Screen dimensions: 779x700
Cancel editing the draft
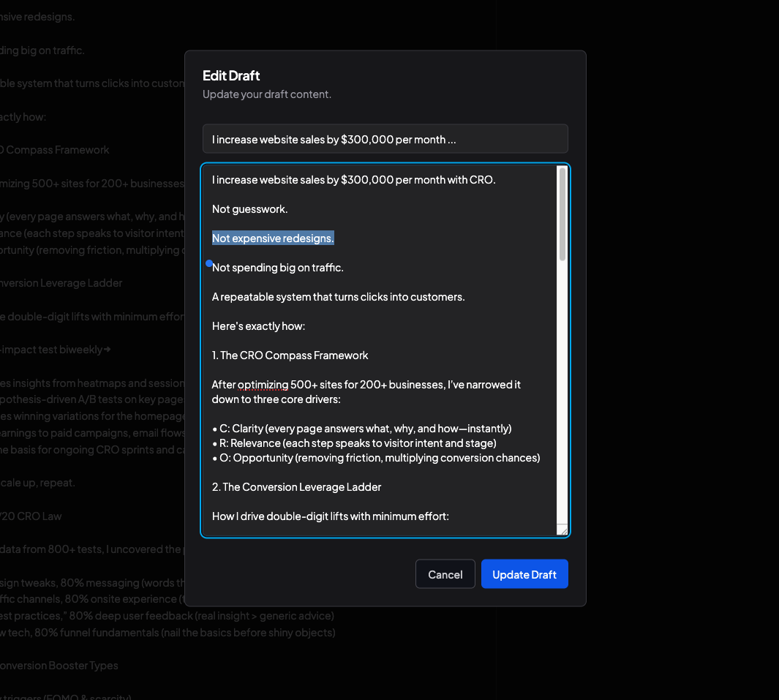click(x=445, y=574)
